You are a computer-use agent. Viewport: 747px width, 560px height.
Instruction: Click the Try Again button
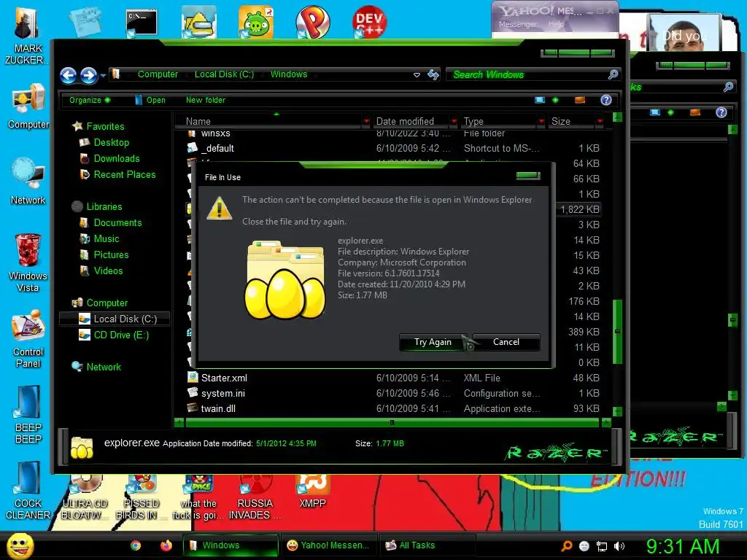point(433,342)
